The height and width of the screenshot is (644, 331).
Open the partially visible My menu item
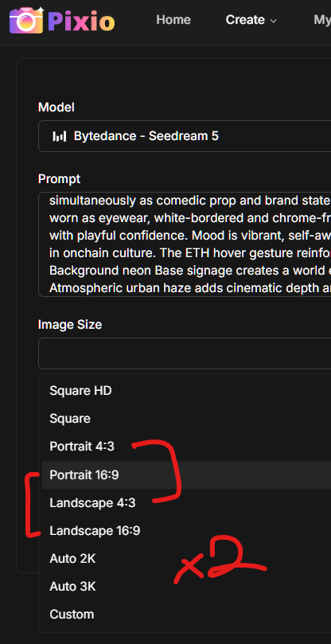(x=322, y=20)
